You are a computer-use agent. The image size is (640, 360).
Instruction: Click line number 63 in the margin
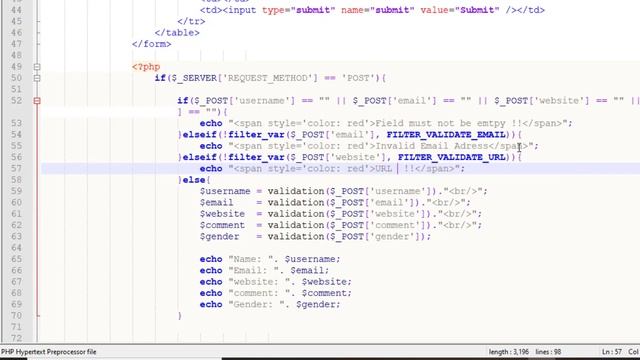coord(16,236)
